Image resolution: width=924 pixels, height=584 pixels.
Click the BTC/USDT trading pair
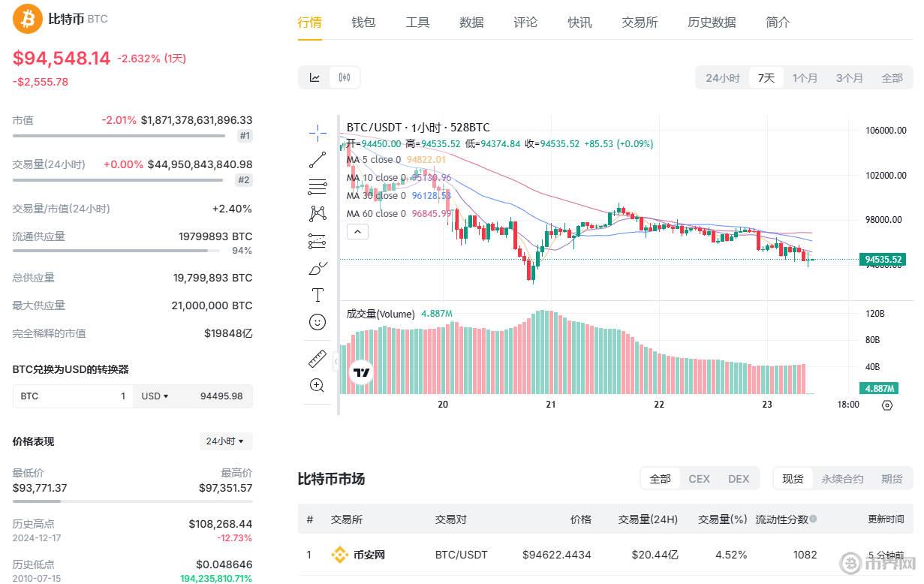(462, 555)
